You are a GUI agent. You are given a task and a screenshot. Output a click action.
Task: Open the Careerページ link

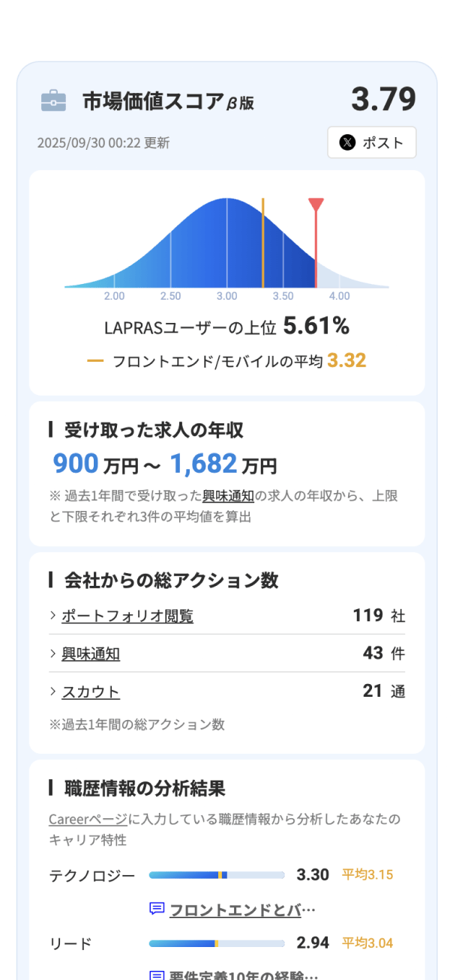[79, 818]
